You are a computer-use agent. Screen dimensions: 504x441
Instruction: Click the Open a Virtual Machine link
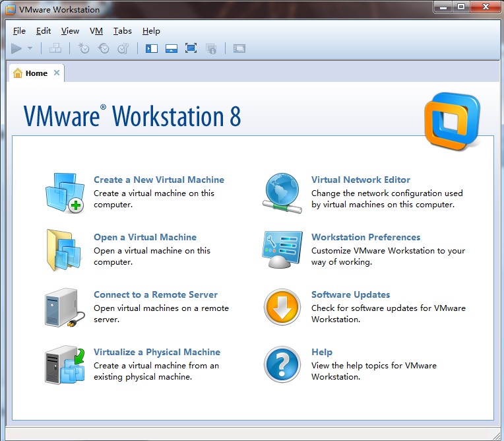(145, 237)
